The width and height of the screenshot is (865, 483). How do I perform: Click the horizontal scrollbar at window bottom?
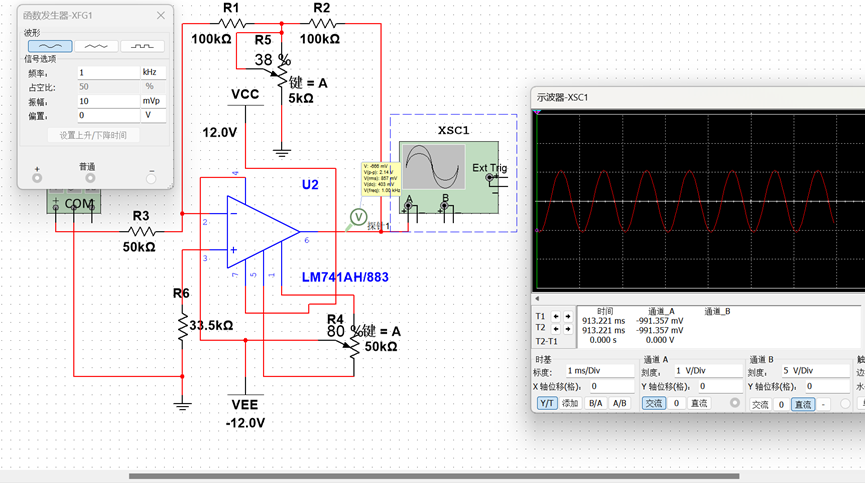434,476
